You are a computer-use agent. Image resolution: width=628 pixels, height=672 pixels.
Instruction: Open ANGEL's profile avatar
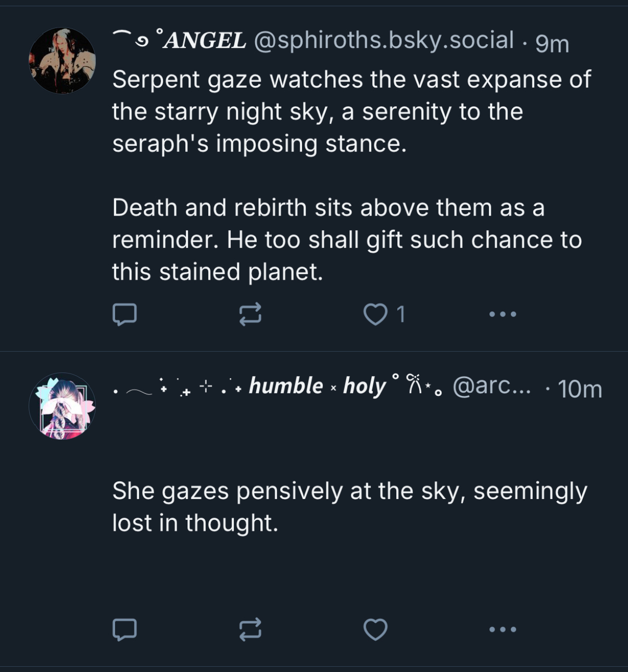pos(62,61)
